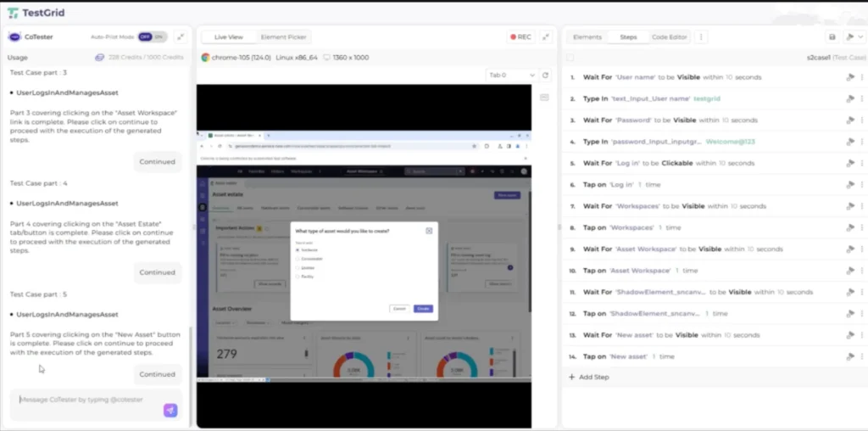Switch to the Elements tab

click(587, 37)
